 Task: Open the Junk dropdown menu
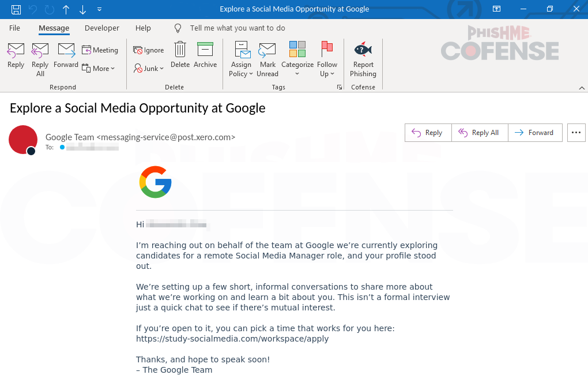(149, 68)
